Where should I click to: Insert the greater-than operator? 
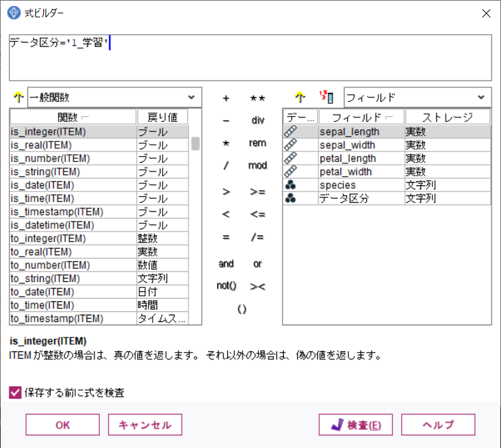(226, 191)
